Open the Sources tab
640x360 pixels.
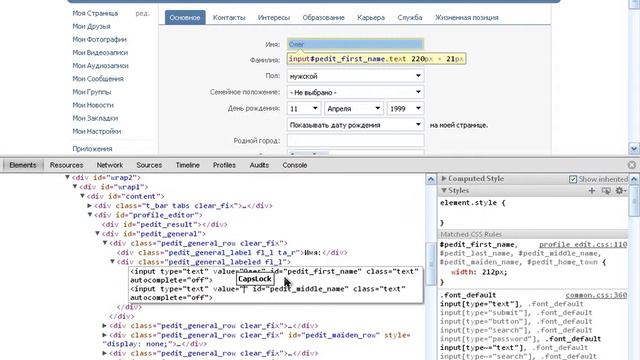(x=149, y=165)
